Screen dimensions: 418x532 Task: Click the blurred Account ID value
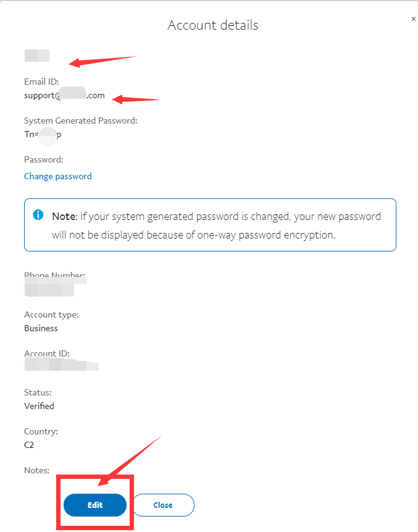point(61,364)
